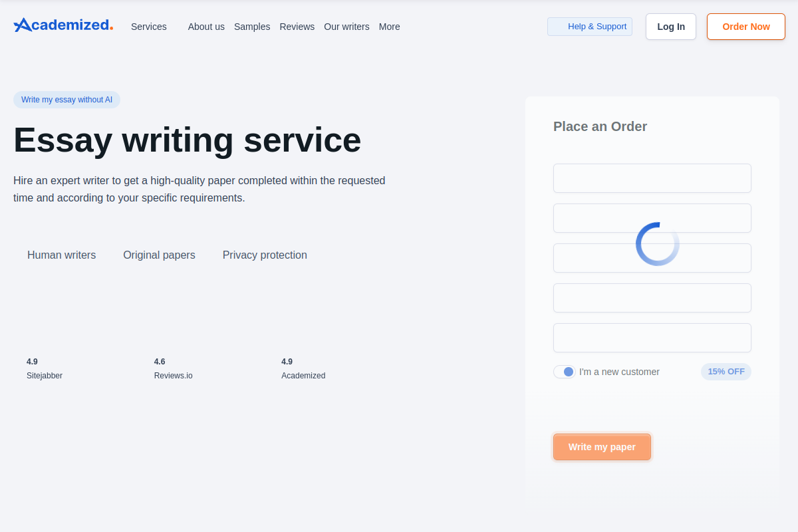The width and height of the screenshot is (798, 532).
Task: Click the Essay writing service headline
Action: pos(187,140)
